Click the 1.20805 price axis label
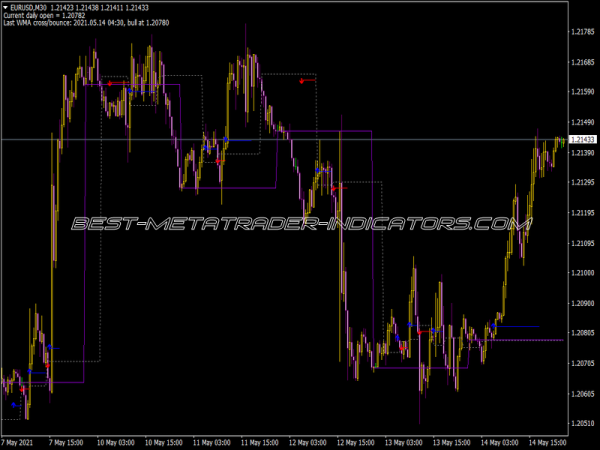Viewport: 600px width, 450px height. point(582,333)
